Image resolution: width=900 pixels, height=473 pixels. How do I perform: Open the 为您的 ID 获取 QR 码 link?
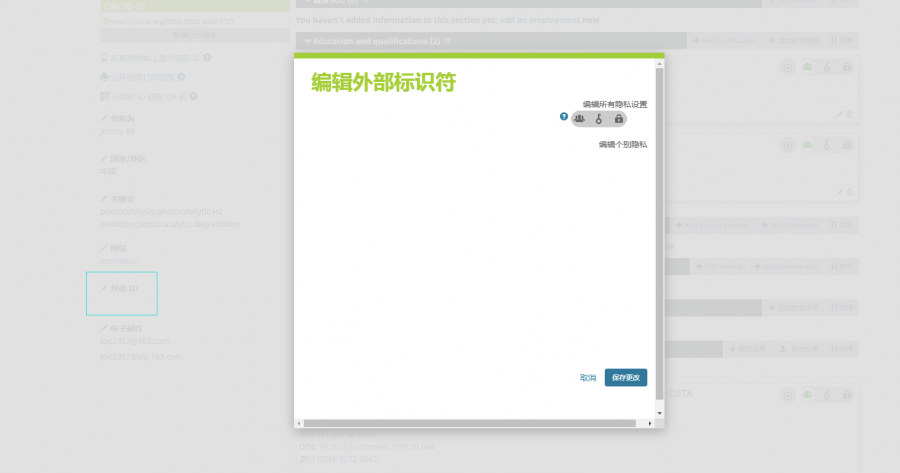(148, 97)
